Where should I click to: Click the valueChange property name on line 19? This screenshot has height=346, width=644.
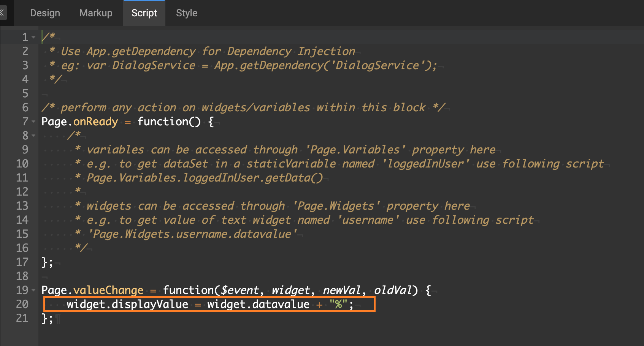tap(108, 291)
